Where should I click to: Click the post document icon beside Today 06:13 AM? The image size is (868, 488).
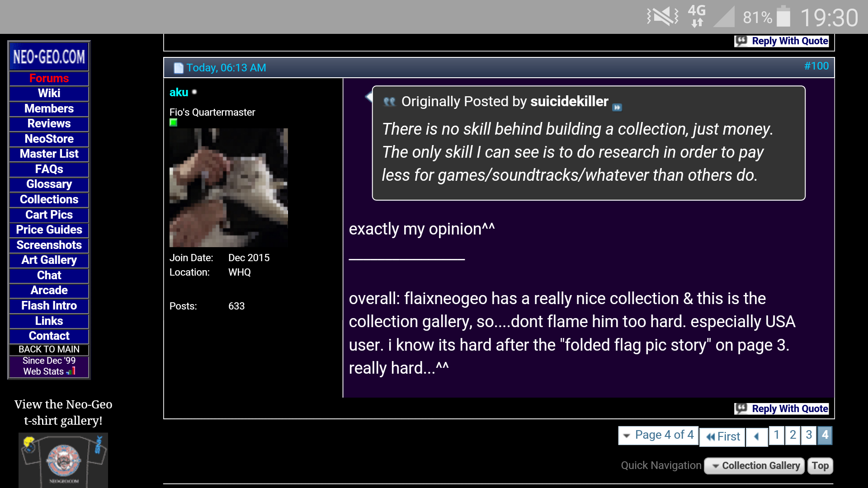coord(179,68)
